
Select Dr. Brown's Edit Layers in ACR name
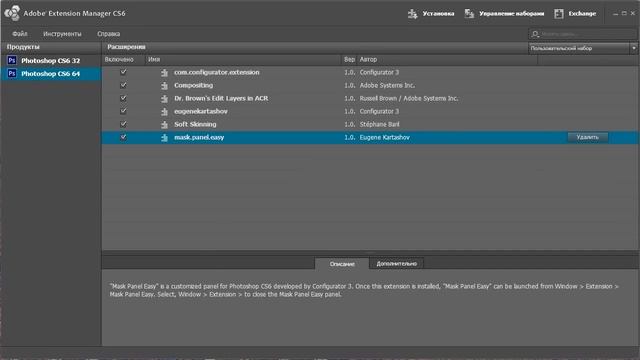tap(221, 98)
